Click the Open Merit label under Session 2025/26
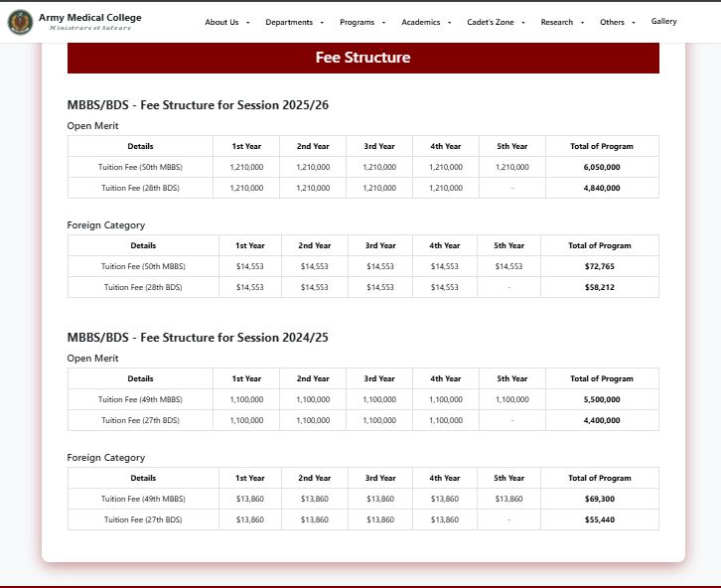 click(x=93, y=126)
